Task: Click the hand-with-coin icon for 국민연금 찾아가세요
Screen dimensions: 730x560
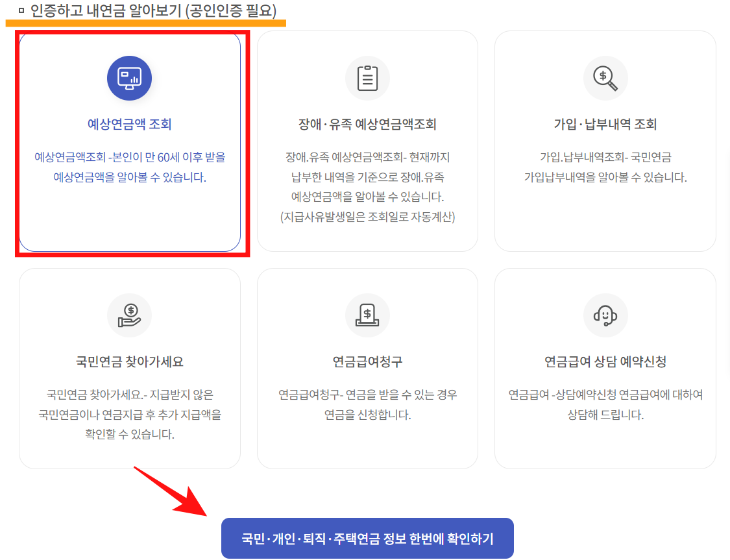Action: pos(129,315)
